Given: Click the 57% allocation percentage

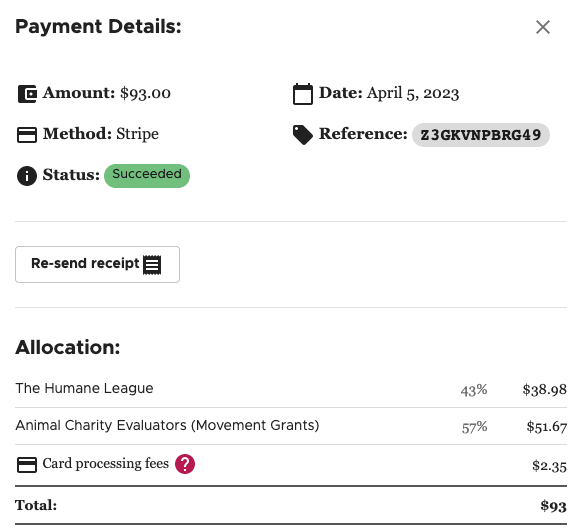Looking at the screenshot, I should pyautogui.click(x=474, y=427).
